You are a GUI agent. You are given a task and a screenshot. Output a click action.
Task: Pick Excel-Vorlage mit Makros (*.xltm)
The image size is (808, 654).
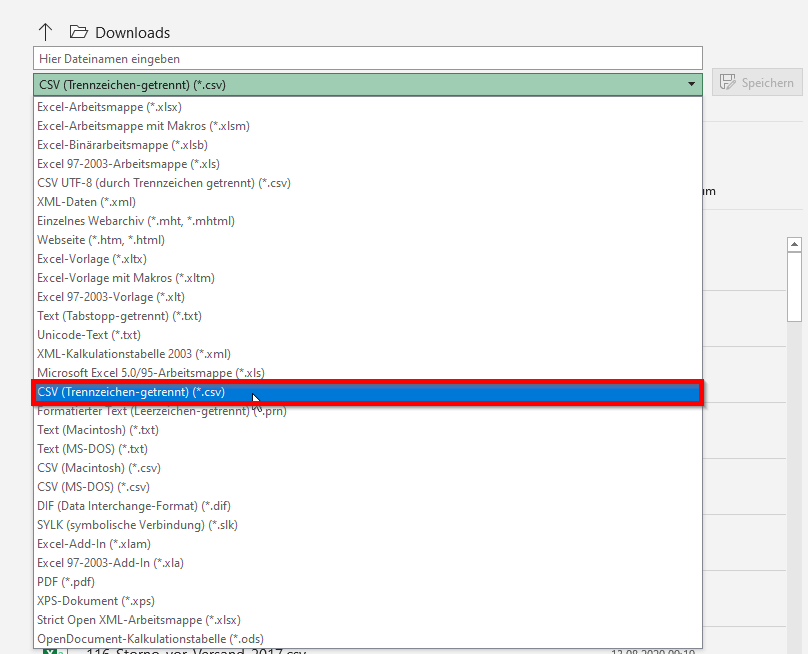pyautogui.click(x=367, y=278)
